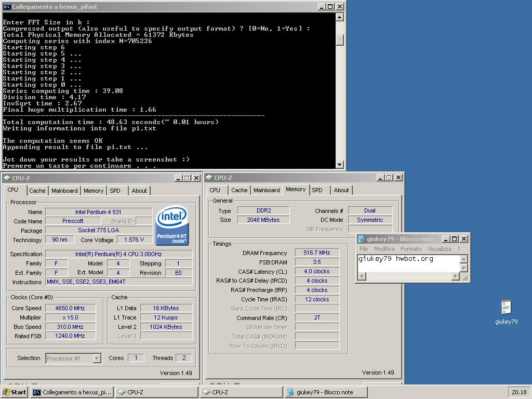
Task: Open the Start menu
Action: (x=14, y=392)
